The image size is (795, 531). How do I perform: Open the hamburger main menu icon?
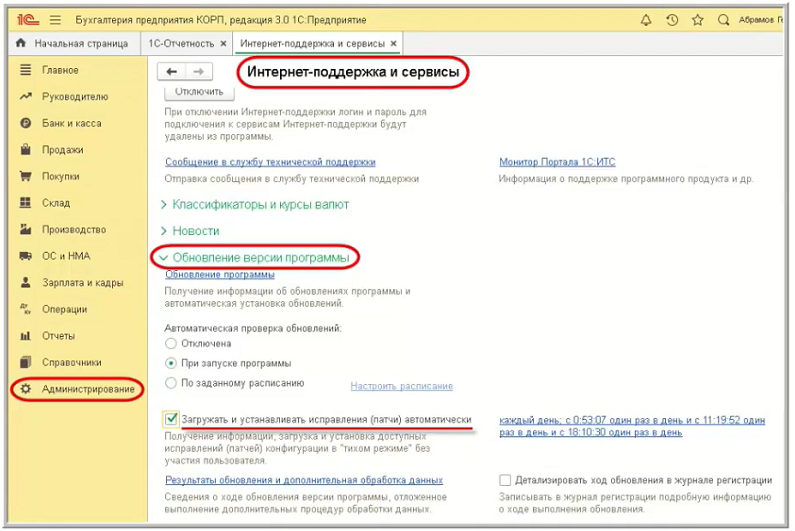click(x=54, y=20)
